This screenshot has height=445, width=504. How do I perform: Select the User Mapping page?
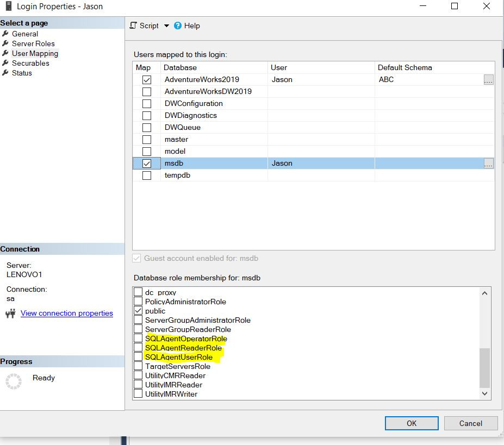point(35,53)
